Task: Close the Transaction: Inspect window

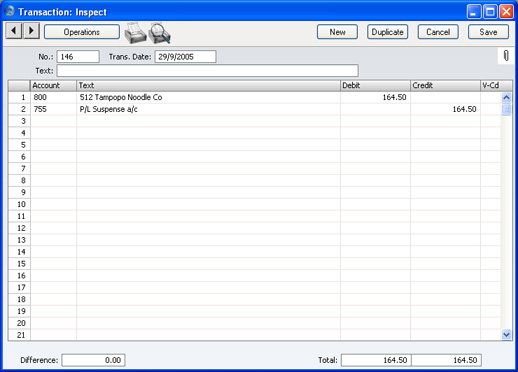Action: click(x=506, y=12)
